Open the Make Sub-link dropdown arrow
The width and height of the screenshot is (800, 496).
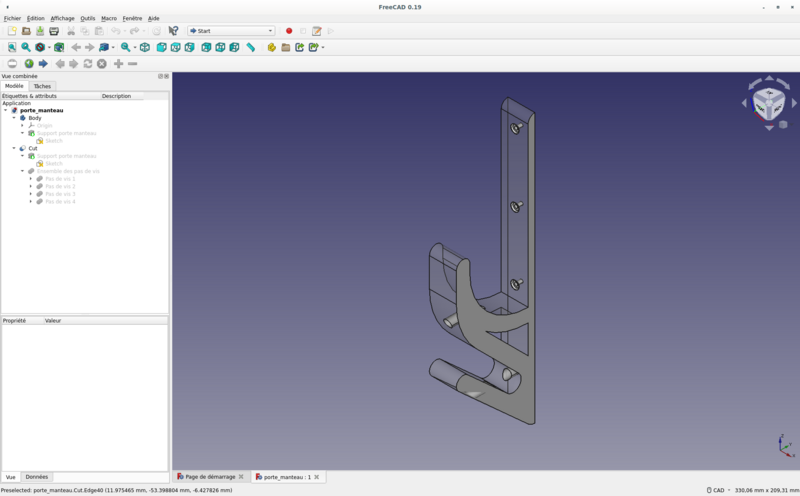[x=323, y=47]
